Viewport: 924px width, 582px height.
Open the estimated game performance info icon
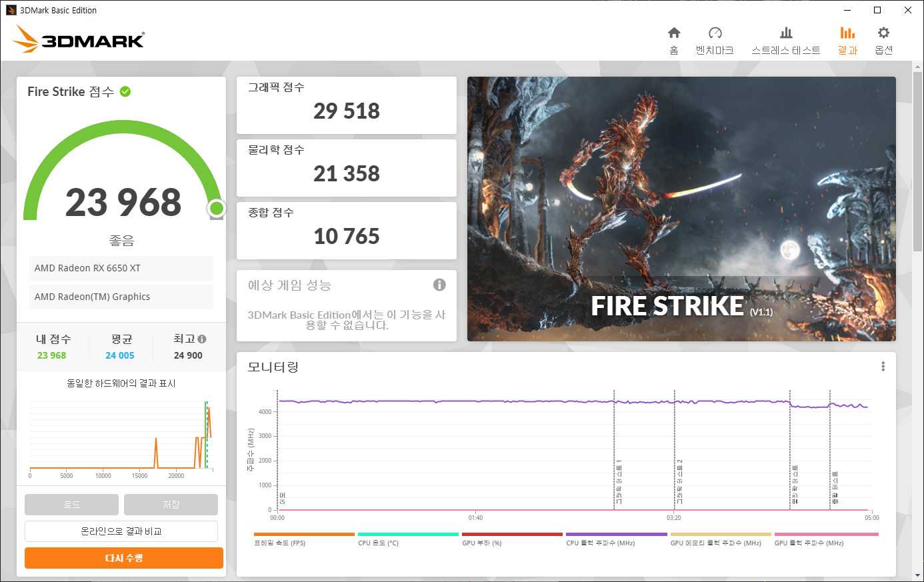click(439, 285)
